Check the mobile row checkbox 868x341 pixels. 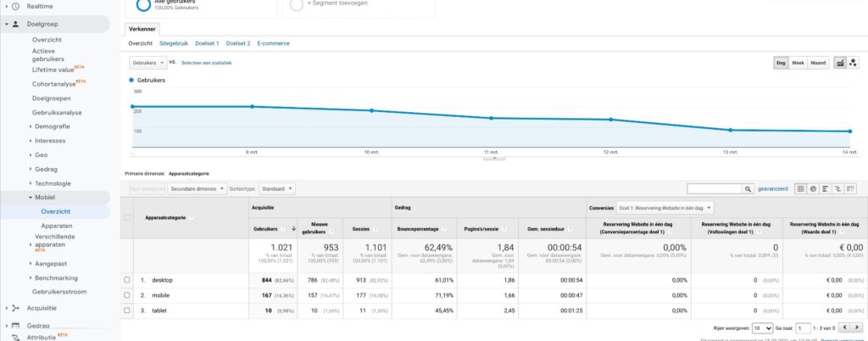pos(127,295)
